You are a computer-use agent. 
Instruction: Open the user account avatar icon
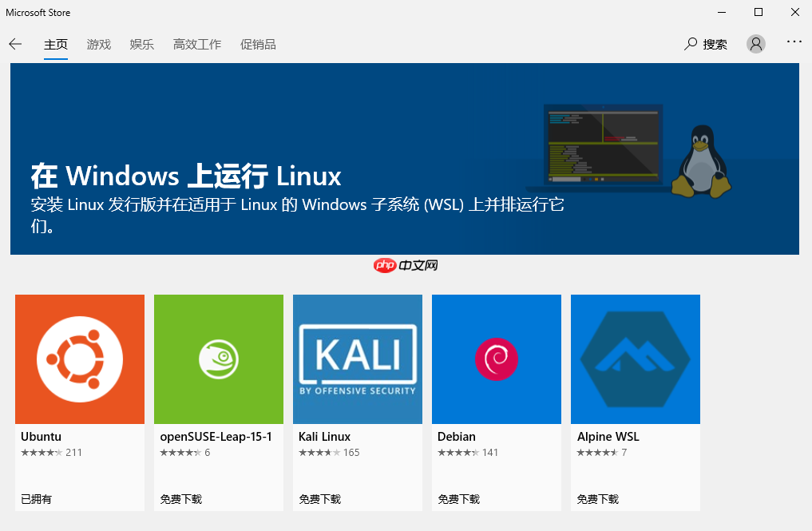(x=755, y=43)
